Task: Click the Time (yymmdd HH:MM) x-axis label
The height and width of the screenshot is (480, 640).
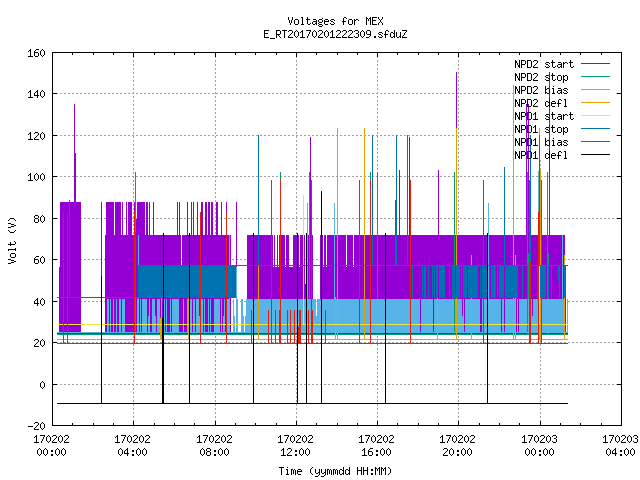Action: click(x=335, y=471)
